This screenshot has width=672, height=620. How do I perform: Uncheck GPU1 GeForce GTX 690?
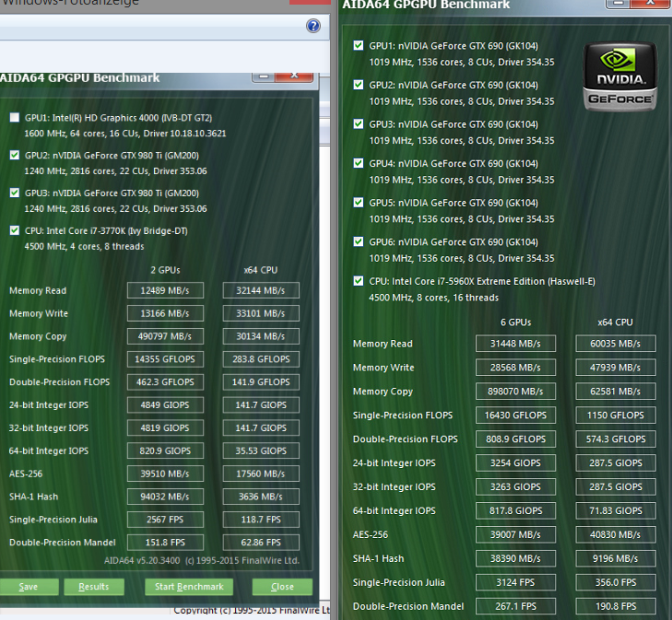pos(359,46)
